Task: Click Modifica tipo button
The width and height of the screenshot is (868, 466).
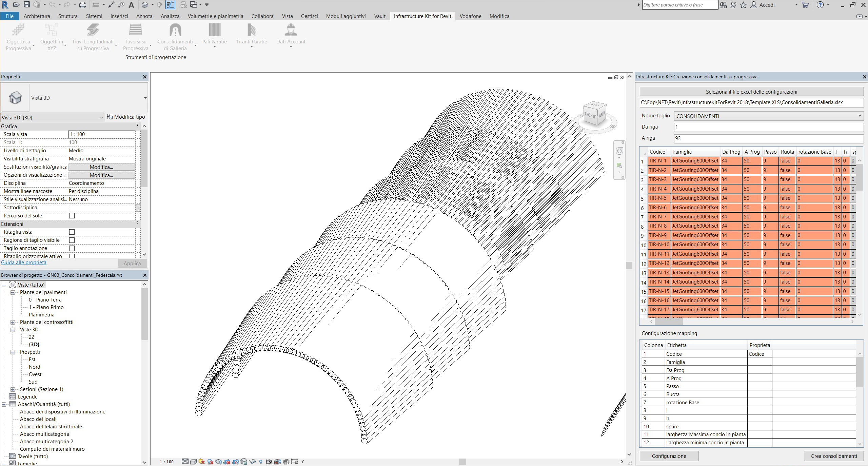Action: click(x=126, y=117)
